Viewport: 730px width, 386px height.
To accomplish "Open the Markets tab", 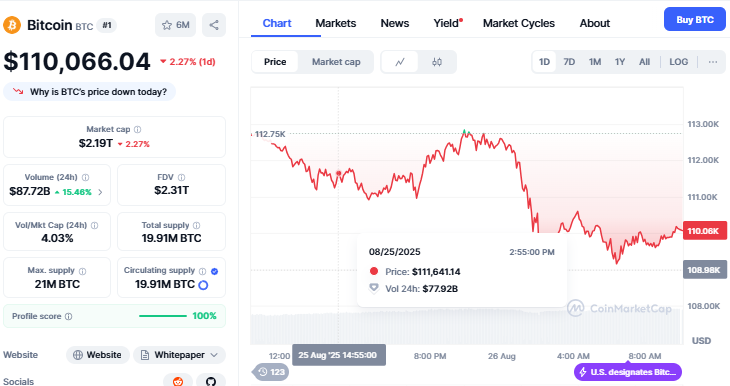I will [336, 23].
